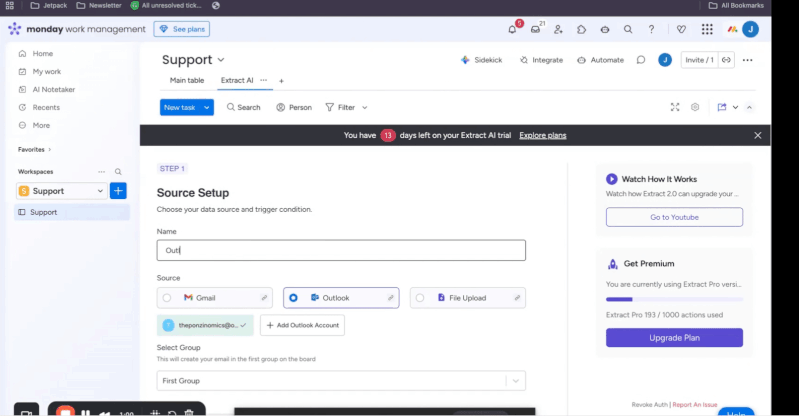Viewport: 799px width, 416px height.
Task: Toggle the theponzinomics Outlook account chip
Action: click(205, 325)
